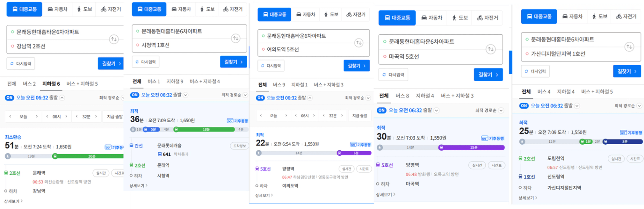The width and height of the screenshot is (644, 209).
Task: Expand 오늘 오전 06:32 출발 in 마곡역 panel
Action: pyautogui.click(x=437, y=110)
